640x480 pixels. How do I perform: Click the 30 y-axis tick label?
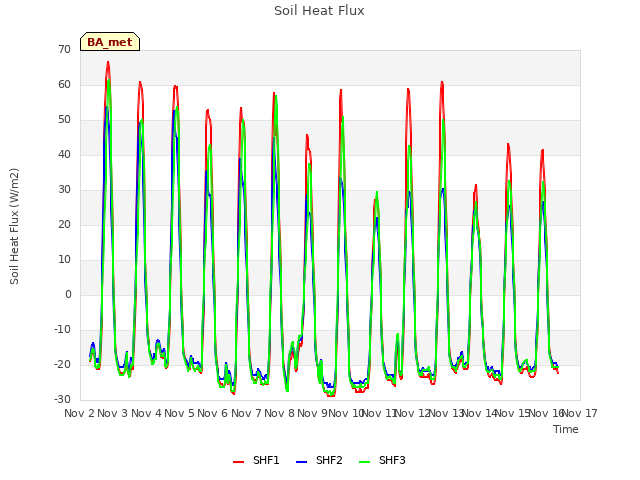[64, 189]
